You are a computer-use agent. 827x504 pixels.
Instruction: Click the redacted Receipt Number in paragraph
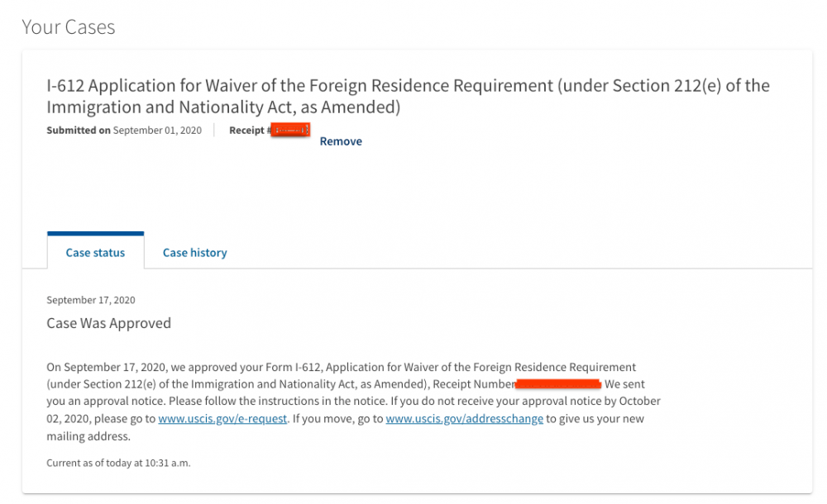[558, 384]
